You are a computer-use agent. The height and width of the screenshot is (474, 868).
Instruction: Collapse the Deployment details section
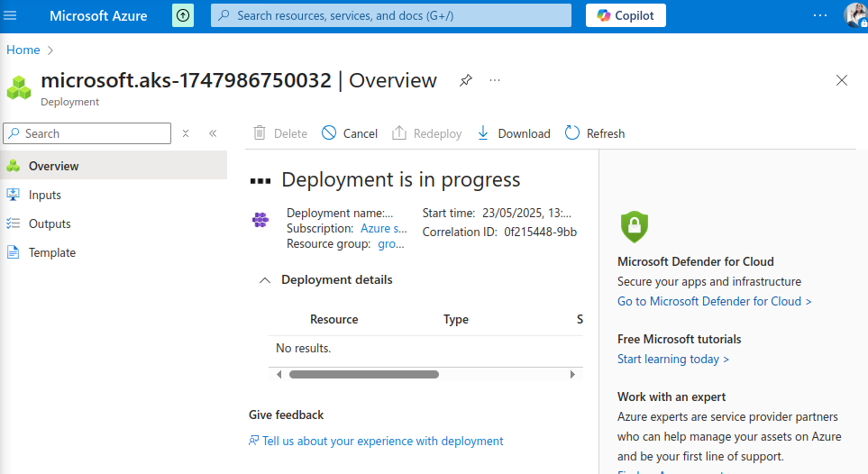265,280
